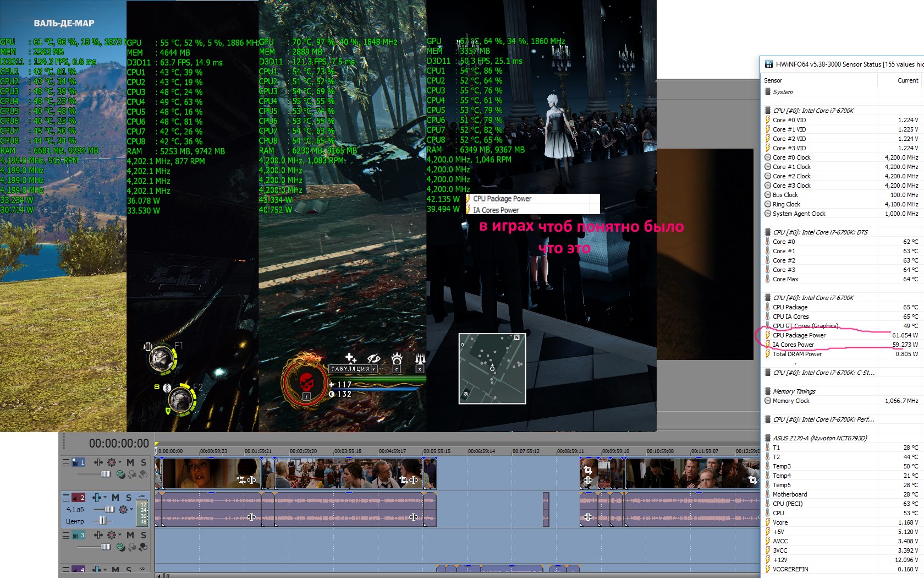This screenshot has width=924, height=578.
Task: Click the ruler at 00:06:59:14
Action: pos(481,451)
